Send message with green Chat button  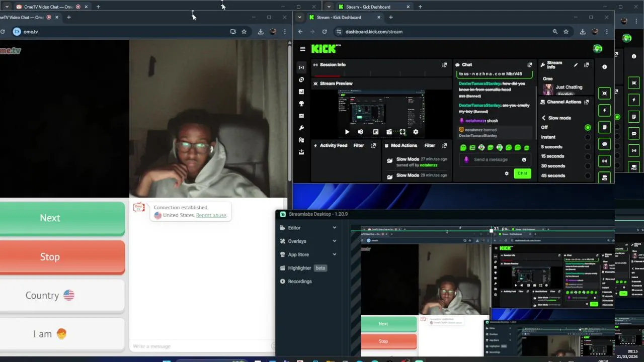pyautogui.click(x=522, y=173)
